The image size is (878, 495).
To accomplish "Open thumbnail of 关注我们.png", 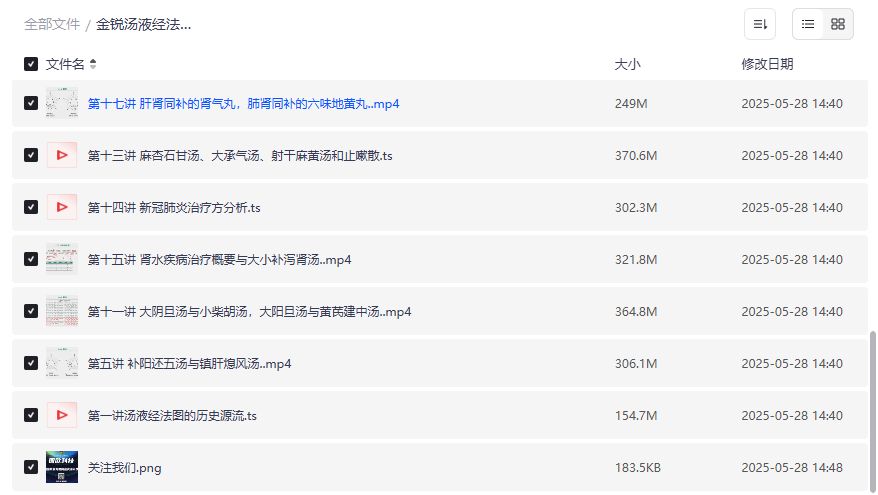I will [62, 468].
